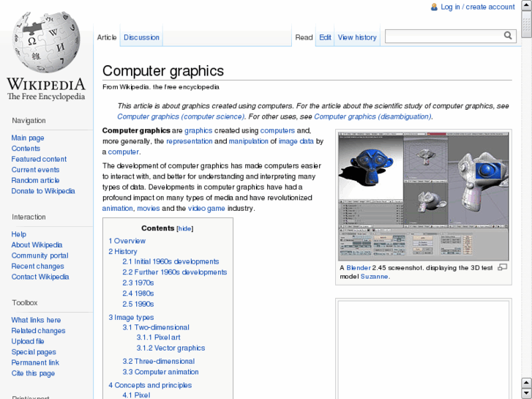The width and height of the screenshot is (532, 399).
Task: Open Upload file link
Action: (x=28, y=341)
